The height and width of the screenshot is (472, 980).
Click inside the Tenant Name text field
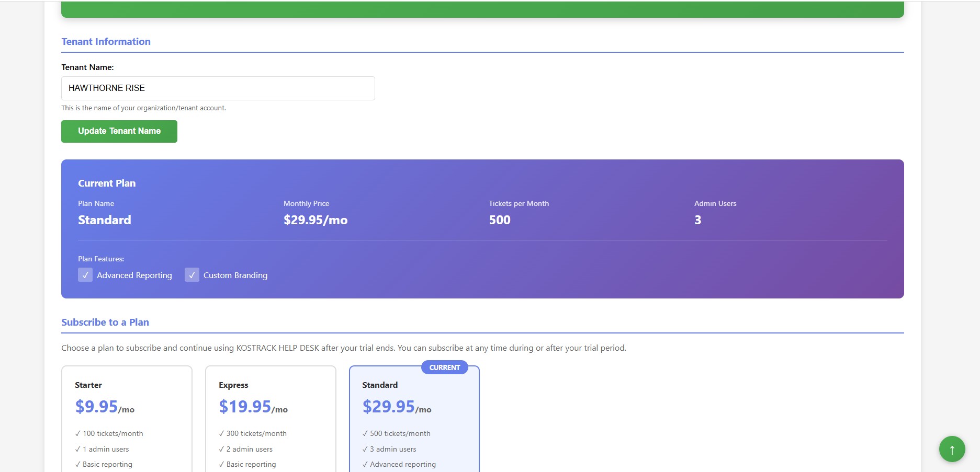218,88
